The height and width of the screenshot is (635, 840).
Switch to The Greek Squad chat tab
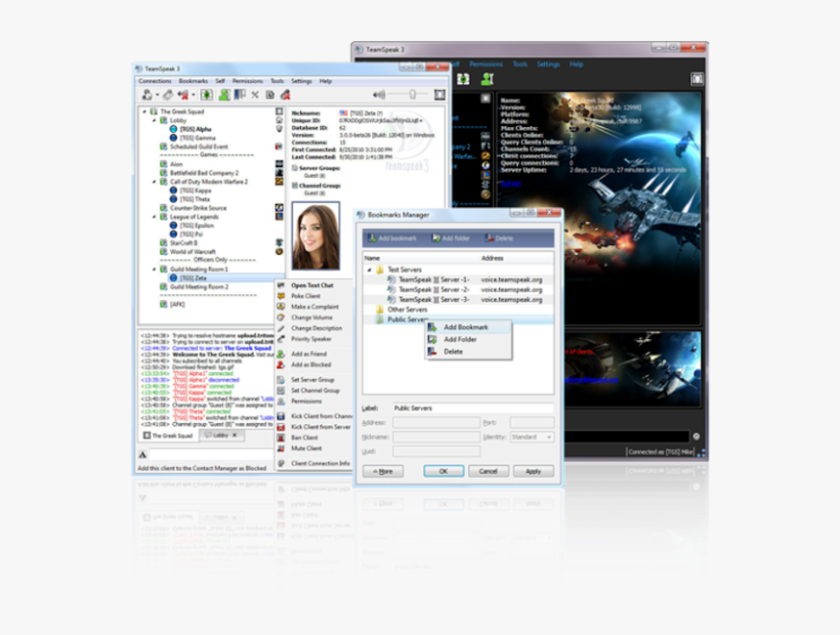[168, 436]
